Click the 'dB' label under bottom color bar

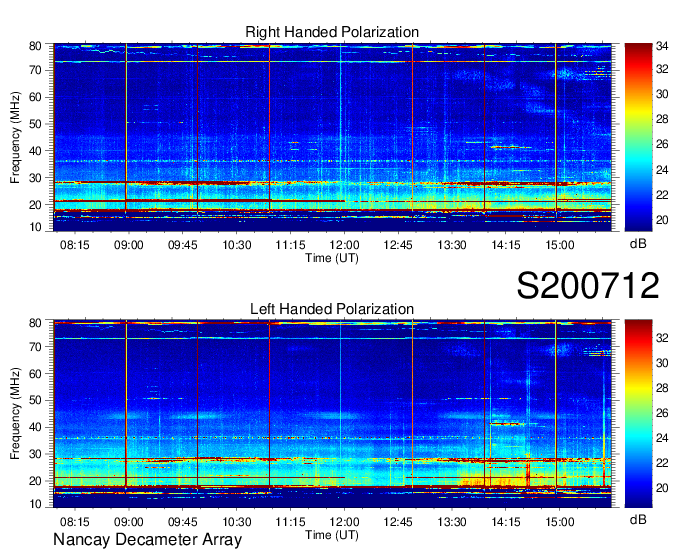click(638, 519)
